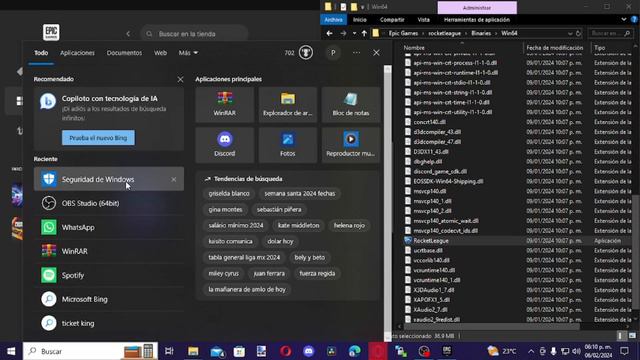Open Archivo menu in Explorer

(333, 19)
